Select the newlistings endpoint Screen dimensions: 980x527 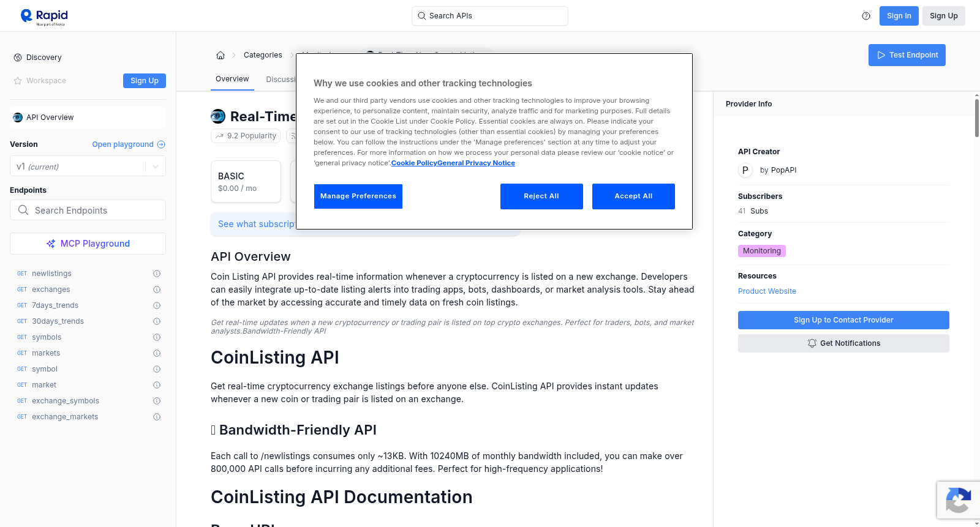(51, 274)
